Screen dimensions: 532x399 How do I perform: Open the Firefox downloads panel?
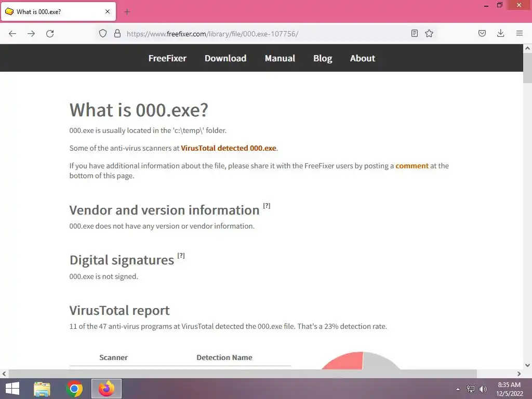tap(500, 33)
